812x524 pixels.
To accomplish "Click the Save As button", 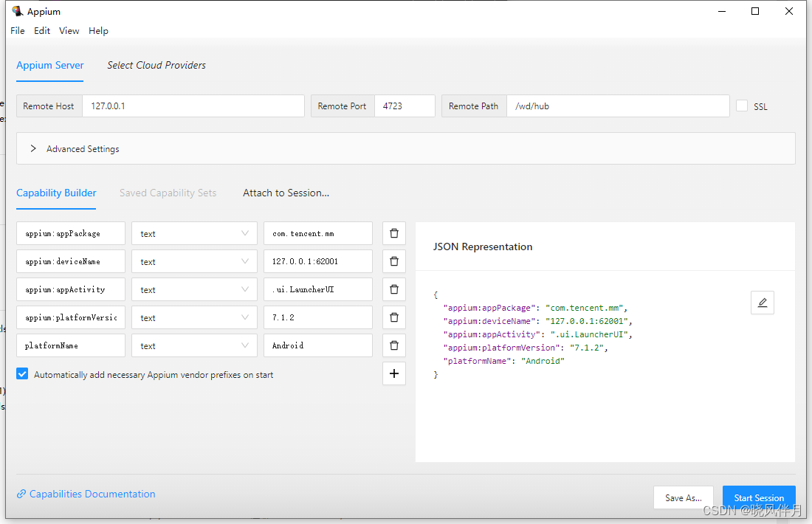I will (683, 497).
